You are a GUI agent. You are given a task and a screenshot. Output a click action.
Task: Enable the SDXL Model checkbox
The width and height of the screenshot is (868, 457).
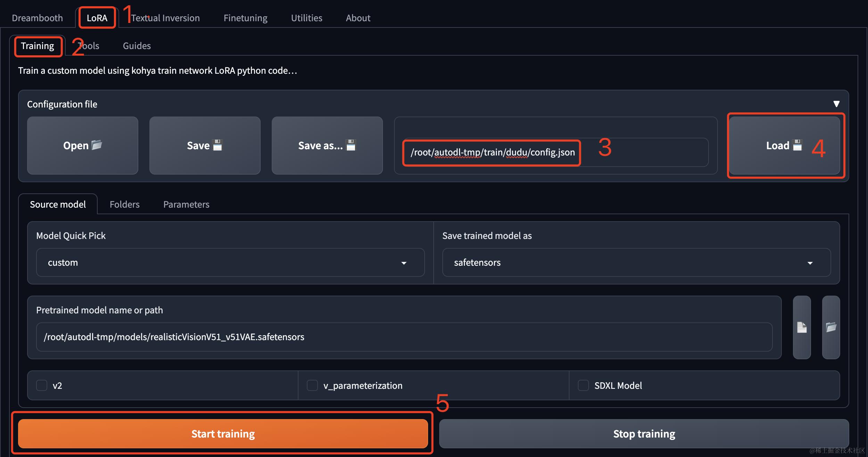tap(583, 385)
